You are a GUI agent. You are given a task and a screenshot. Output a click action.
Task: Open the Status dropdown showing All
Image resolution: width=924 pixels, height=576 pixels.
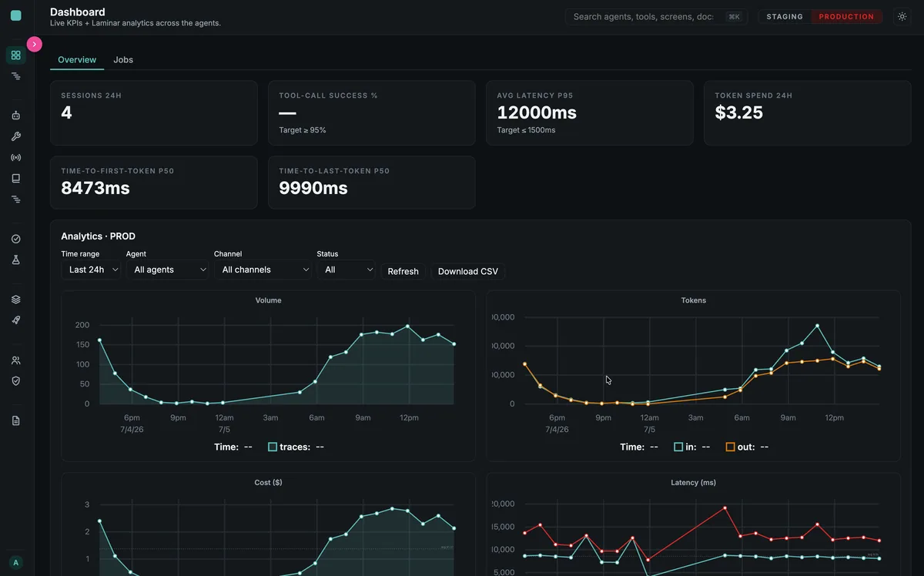tap(346, 270)
